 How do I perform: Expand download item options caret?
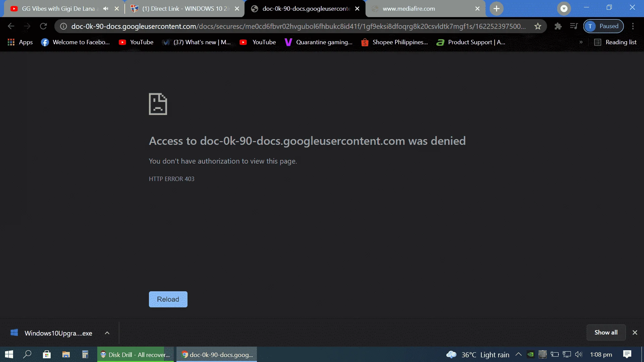[107, 333]
